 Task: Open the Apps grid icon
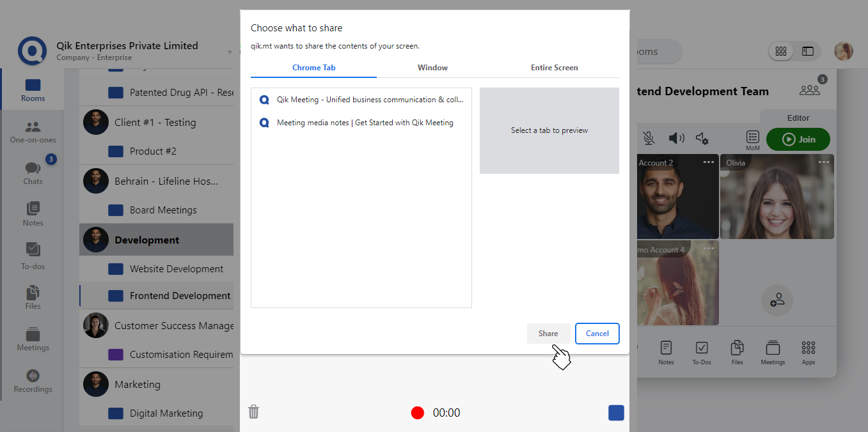pos(809,352)
